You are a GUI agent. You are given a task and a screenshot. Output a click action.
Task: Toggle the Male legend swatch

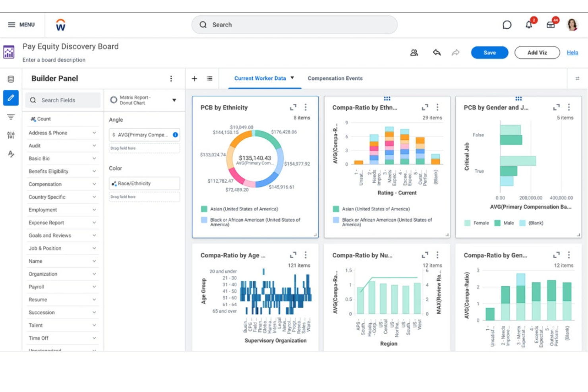coord(498,223)
